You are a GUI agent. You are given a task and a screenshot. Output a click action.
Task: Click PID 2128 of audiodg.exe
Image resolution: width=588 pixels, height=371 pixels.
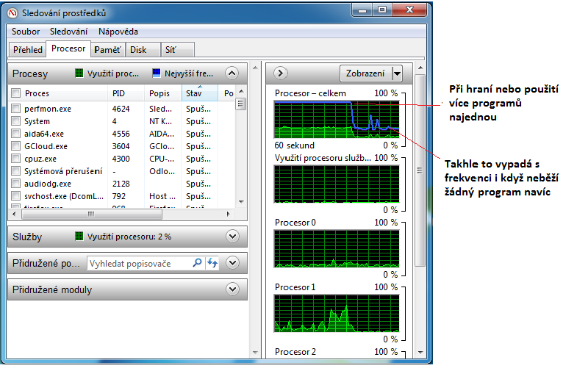pos(121,184)
